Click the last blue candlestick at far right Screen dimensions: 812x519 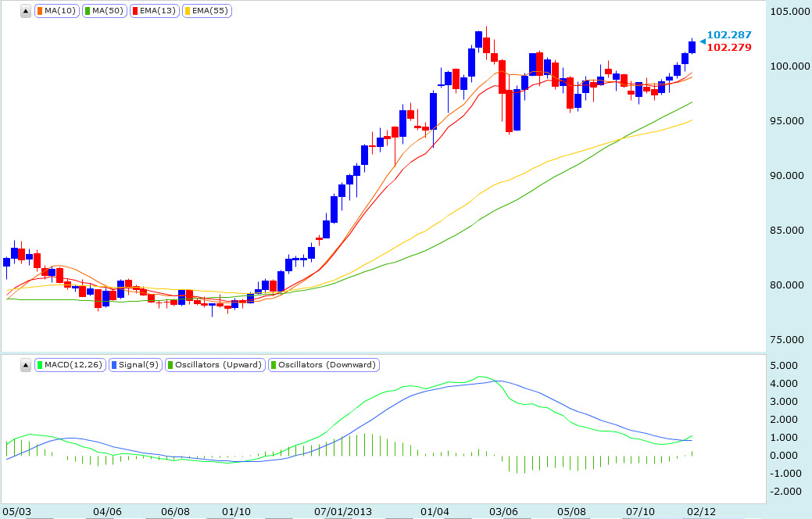click(692, 47)
